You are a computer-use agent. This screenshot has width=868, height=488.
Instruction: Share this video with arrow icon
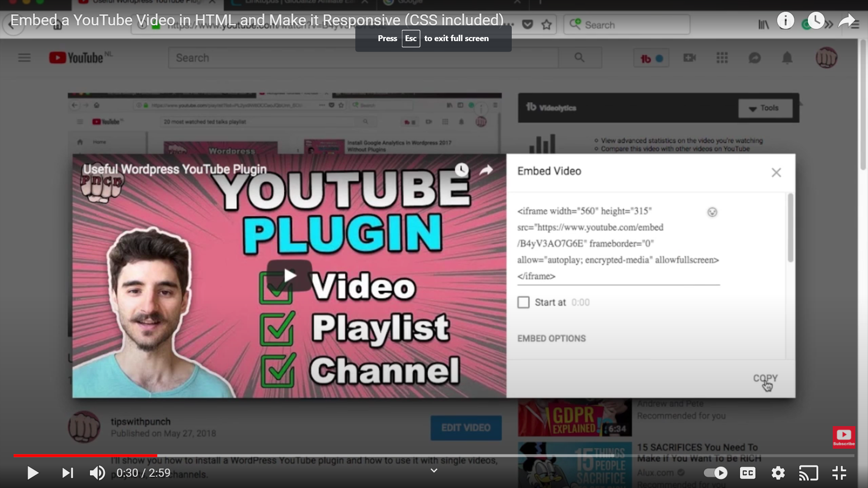point(847,20)
